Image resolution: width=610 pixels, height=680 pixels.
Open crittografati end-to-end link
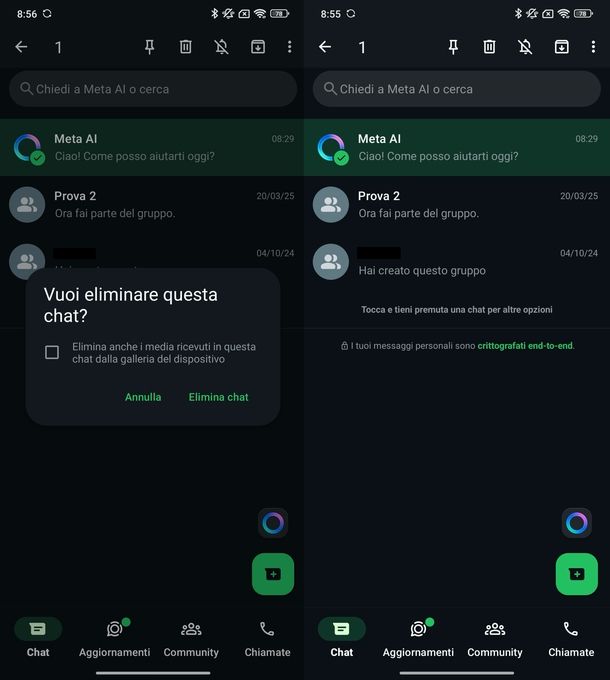point(525,346)
